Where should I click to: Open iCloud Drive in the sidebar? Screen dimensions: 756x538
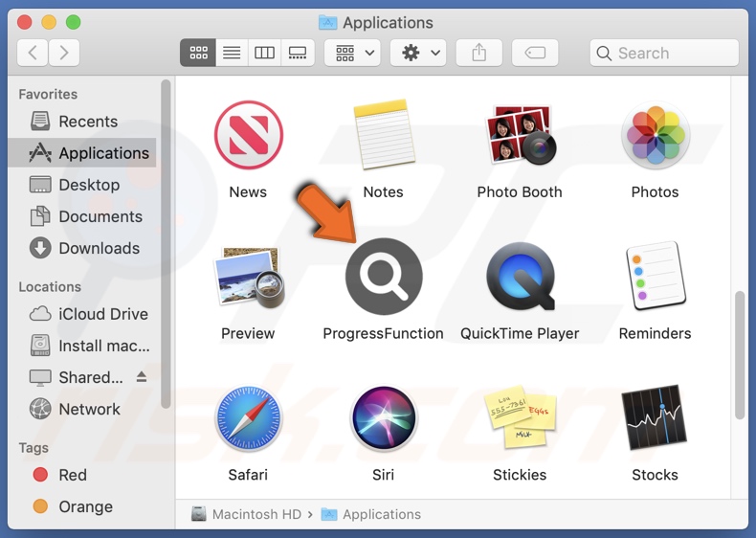tap(82, 314)
